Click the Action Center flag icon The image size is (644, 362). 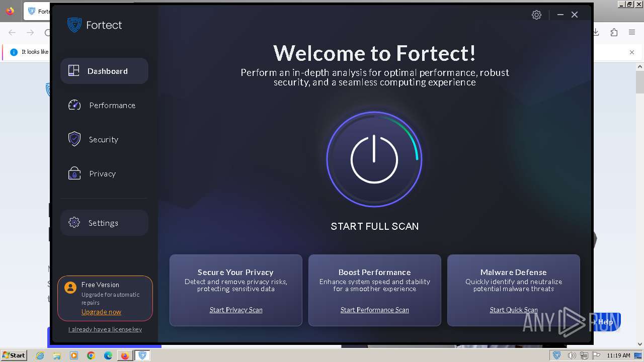pyautogui.click(x=597, y=355)
